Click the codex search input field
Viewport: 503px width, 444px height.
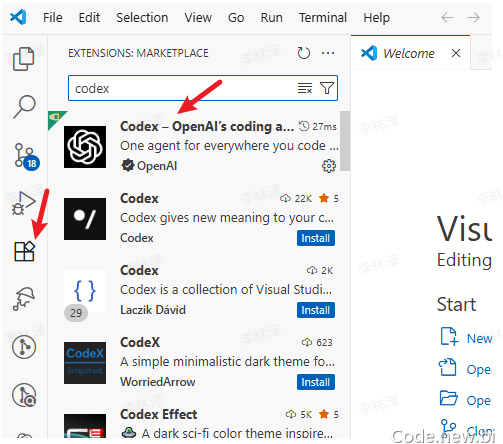pyautogui.click(x=183, y=88)
